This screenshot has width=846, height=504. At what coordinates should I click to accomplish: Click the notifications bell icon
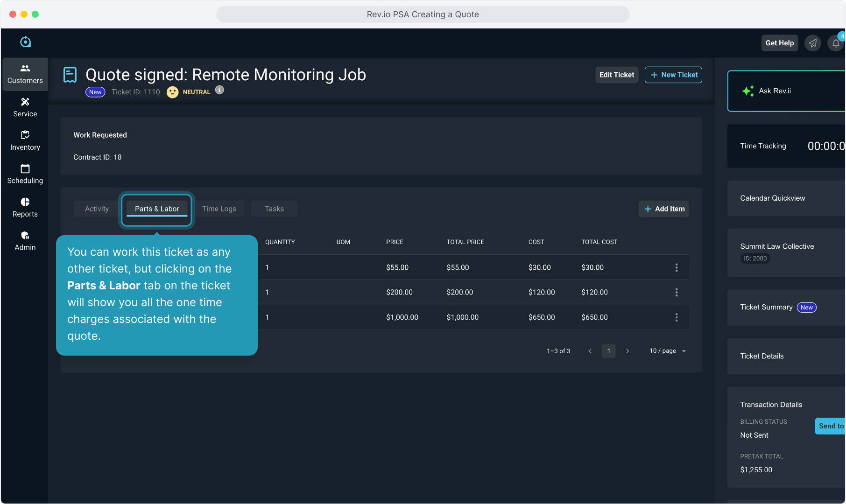click(836, 43)
